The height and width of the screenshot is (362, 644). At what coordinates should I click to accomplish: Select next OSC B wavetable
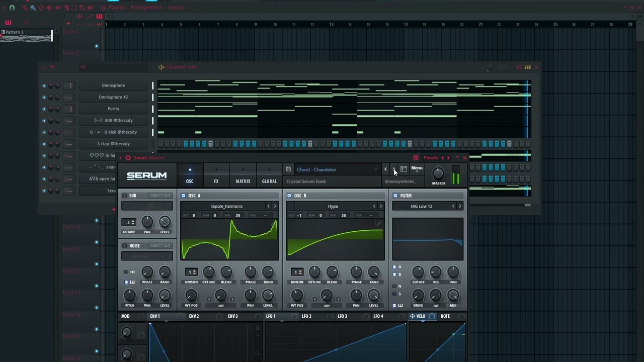pyautogui.click(x=380, y=206)
